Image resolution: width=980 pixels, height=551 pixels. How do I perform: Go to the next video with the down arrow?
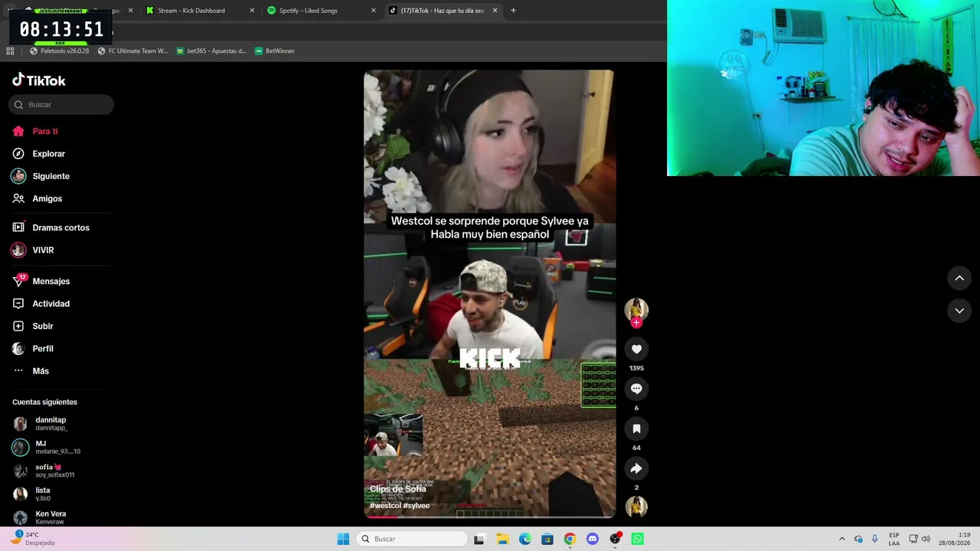[959, 311]
